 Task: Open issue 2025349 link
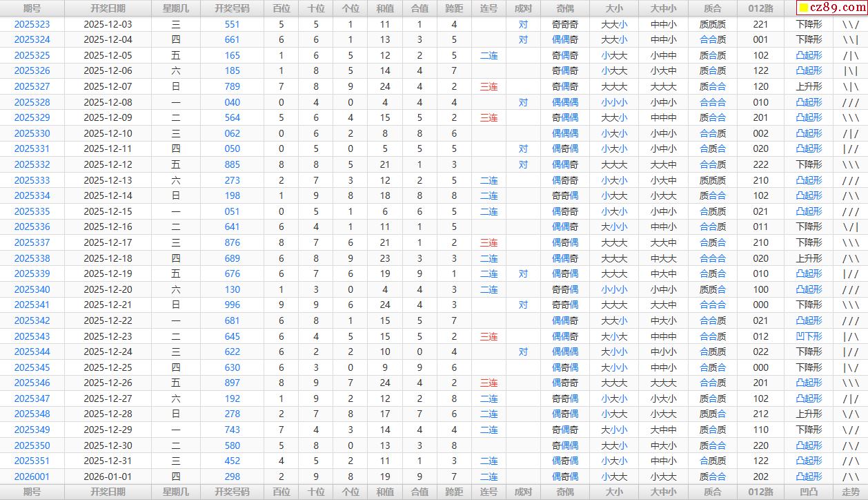coord(32,430)
